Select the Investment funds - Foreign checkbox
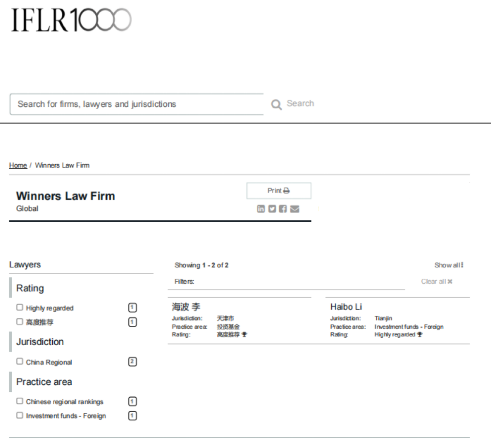Viewport: 491px width, 448px height. pyautogui.click(x=20, y=415)
